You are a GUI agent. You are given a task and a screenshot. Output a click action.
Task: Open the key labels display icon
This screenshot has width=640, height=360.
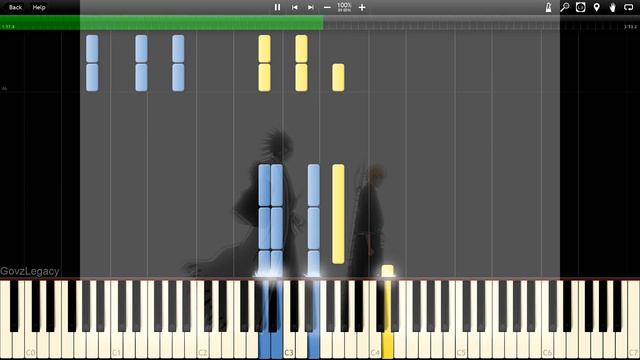(580, 7)
